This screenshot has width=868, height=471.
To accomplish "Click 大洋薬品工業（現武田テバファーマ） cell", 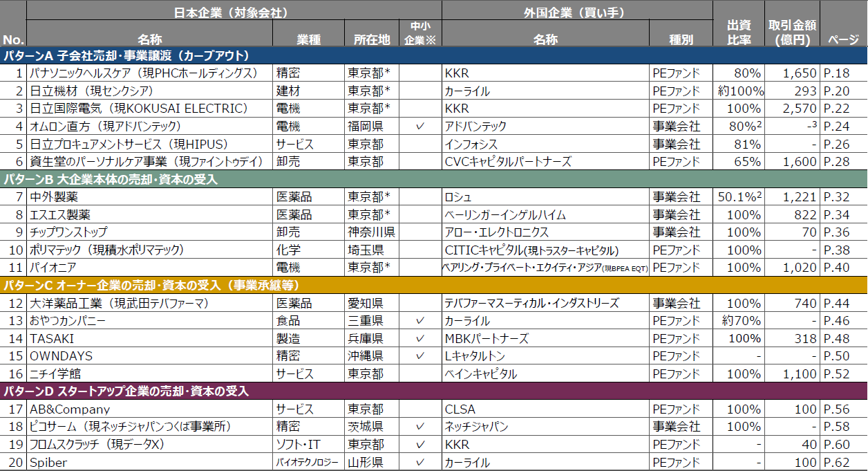I will [x=150, y=303].
